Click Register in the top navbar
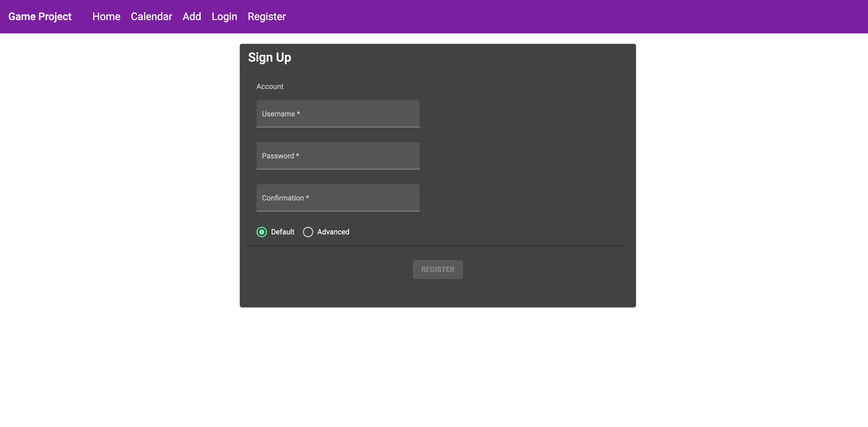This screenshot has height=427, width=868. click(267, 16)
